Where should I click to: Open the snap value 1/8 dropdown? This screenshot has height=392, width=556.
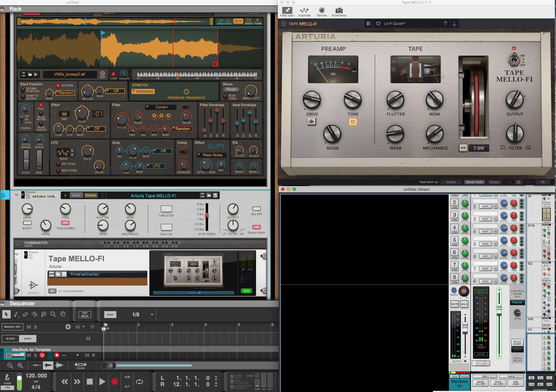[x=152, y=314]
